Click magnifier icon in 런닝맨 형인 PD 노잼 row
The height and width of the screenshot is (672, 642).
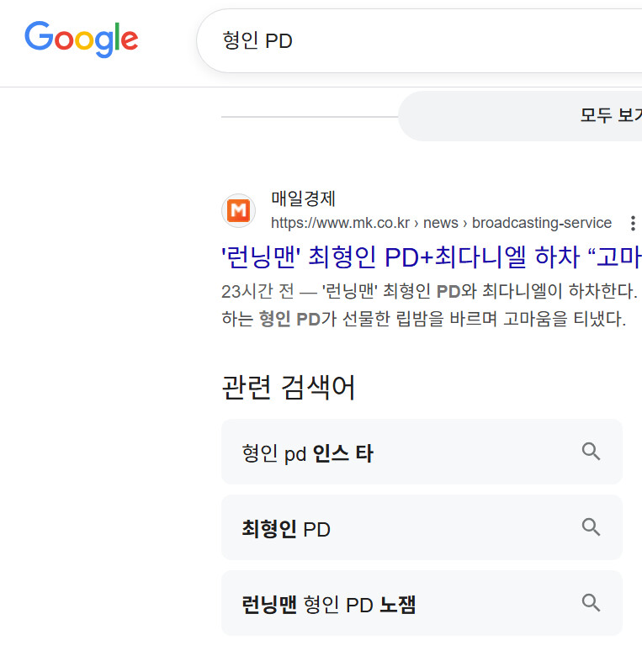pyautogui.click(x=591, y=603)
